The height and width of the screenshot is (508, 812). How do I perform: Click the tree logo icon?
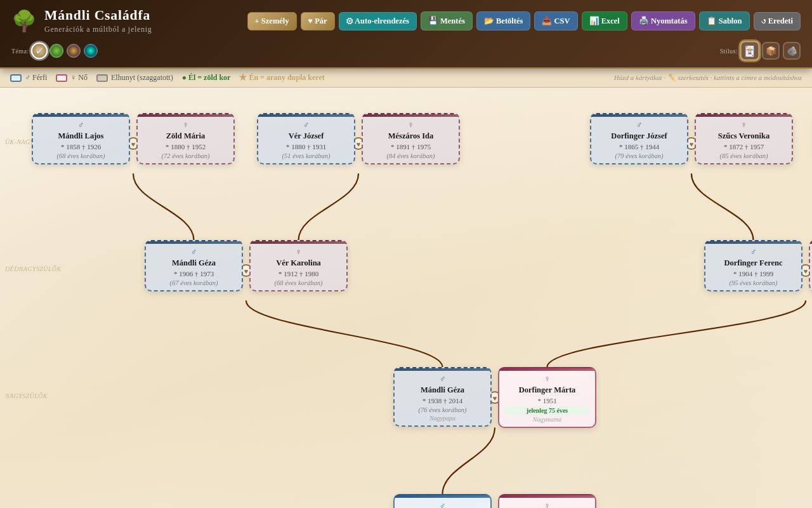pyautogui.click(x=24, y=21)
